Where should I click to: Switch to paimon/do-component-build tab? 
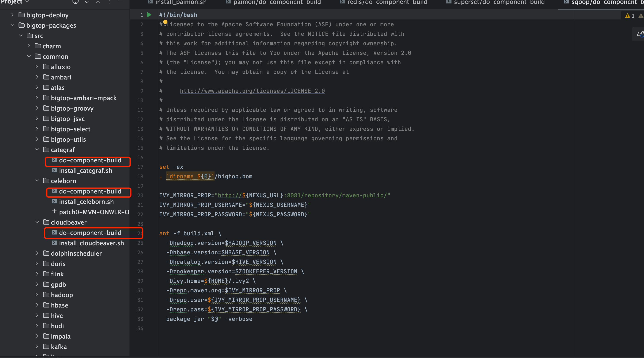tap(273, 2)
